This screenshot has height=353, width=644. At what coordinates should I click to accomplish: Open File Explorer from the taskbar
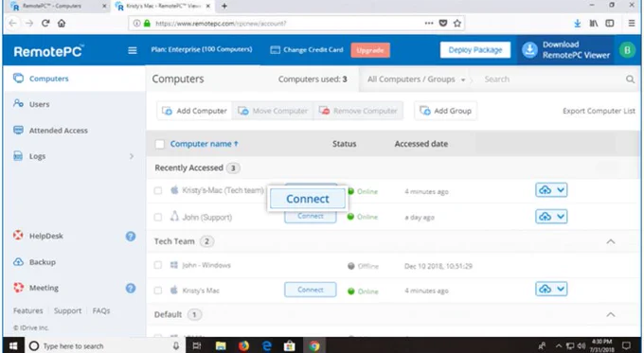[221, 346]
